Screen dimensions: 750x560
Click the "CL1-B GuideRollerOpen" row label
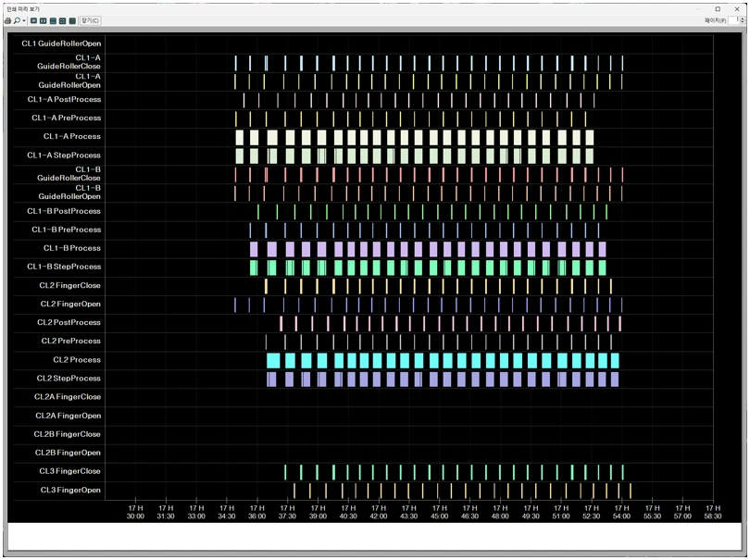tap(69, 193)
